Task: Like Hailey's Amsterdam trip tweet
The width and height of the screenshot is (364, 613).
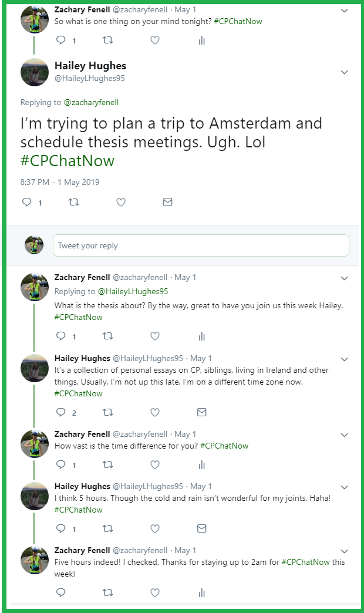Action: tap(120, 202)
